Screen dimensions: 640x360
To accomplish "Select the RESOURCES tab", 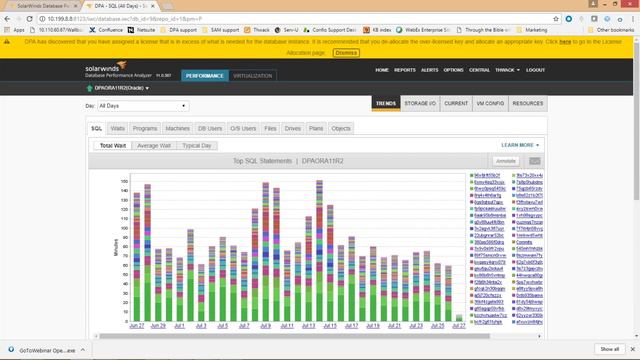I will 528,104.
